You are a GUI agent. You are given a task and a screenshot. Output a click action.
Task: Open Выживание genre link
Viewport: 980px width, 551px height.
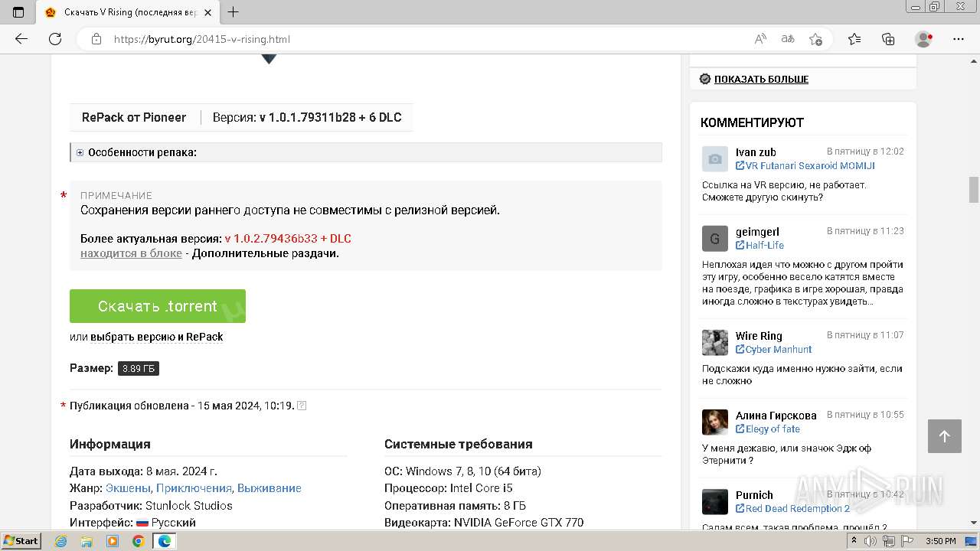pyautogui.click(x=269, y=488)
